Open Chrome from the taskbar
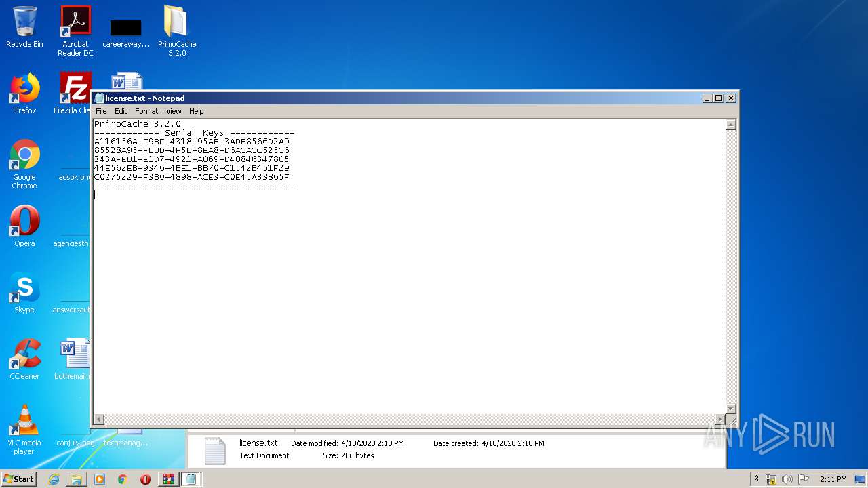868x488 pixels. point(123,479)
